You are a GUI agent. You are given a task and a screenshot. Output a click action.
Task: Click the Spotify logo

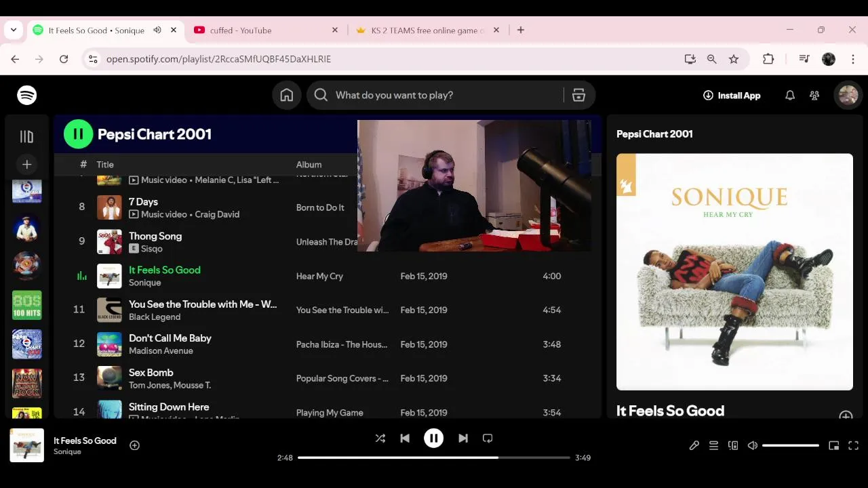pos(27,96)
